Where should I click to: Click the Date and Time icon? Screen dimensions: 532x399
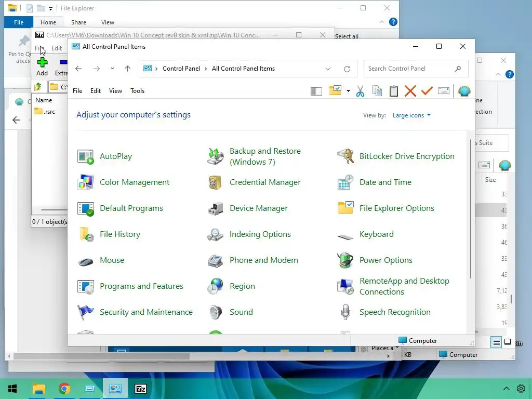pos(345,182)
